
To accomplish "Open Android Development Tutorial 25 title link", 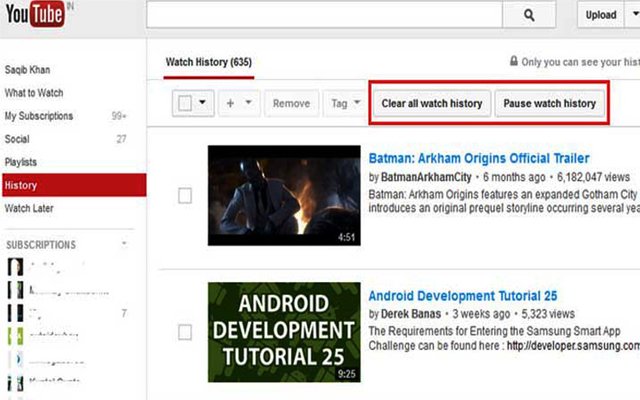I will [x=463, y=296].
